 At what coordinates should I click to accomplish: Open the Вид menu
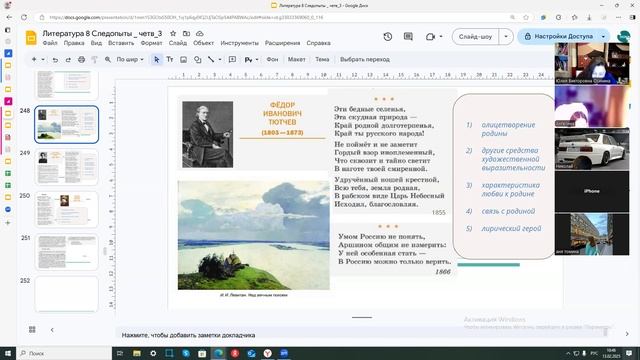click(x=96, y=43)
